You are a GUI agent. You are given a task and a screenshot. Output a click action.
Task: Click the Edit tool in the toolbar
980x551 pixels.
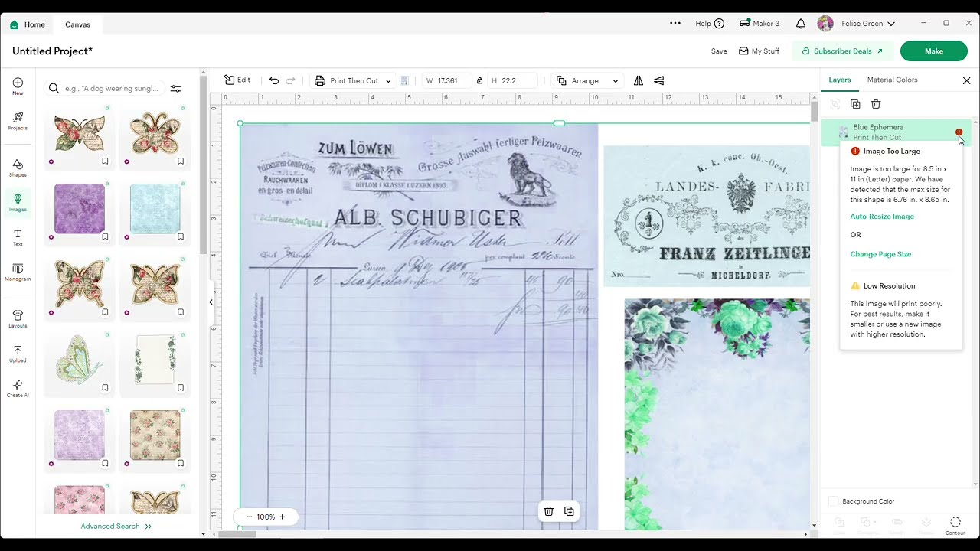pyautogui.click(x=237, y=80)
